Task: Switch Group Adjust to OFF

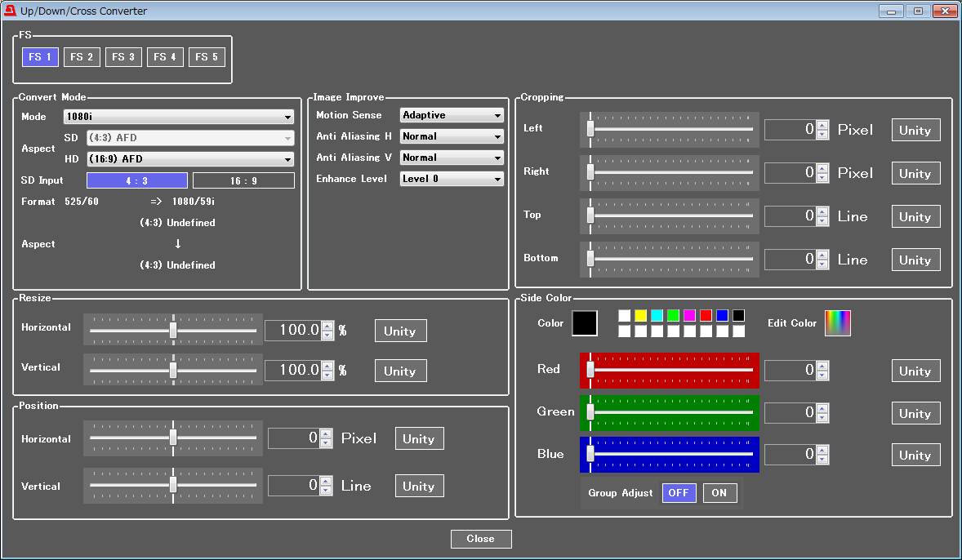Action: click(679, 493)
